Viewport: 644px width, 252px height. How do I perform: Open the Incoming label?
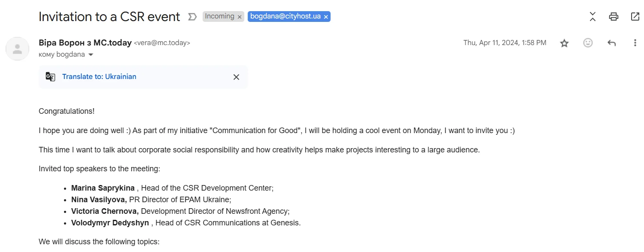219,16
